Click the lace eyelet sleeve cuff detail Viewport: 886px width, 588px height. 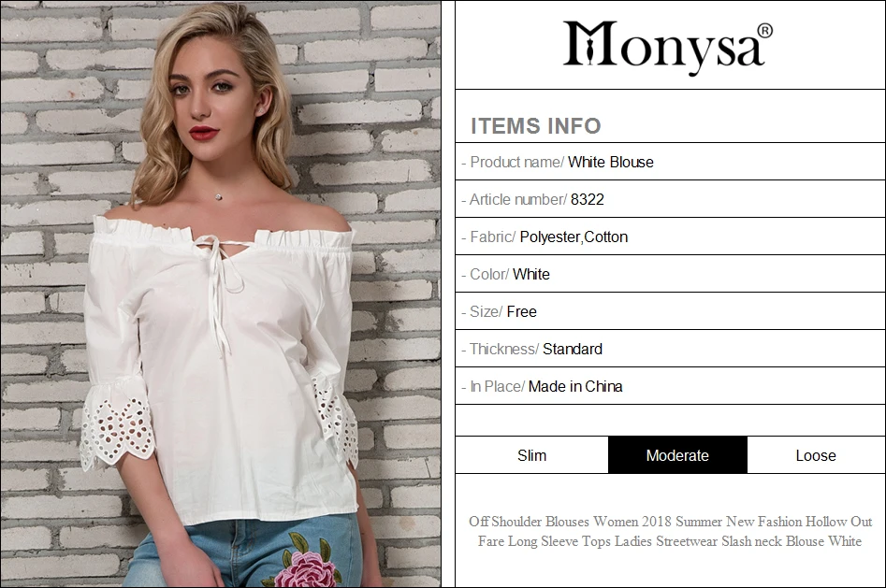117,432
